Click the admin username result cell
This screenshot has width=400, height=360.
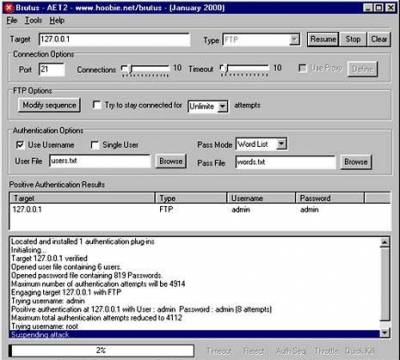point(241,210)
